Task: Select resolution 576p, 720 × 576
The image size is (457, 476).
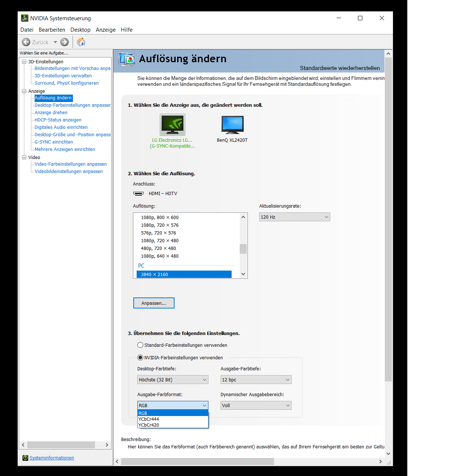Action: coord(158,233)
